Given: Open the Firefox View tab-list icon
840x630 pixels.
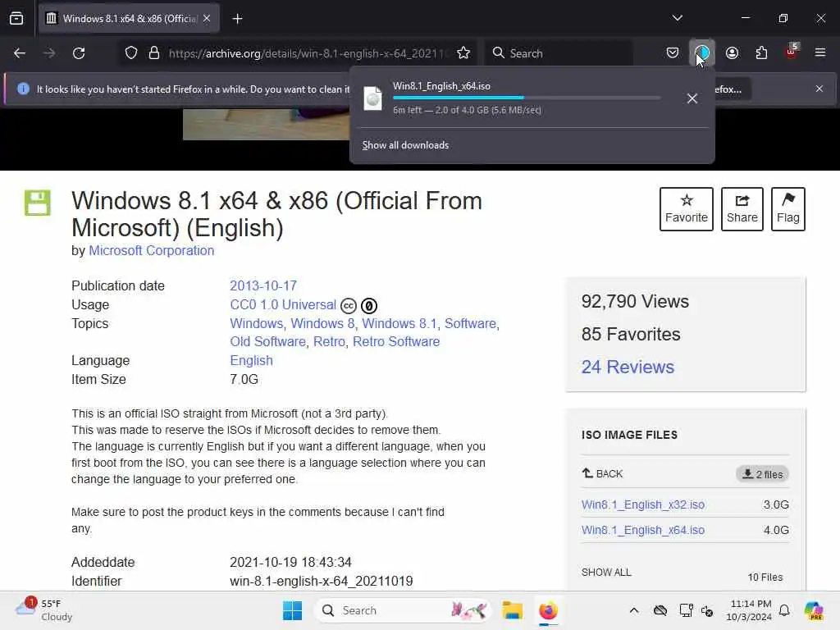Looking at the screenshot, I should [16, 19].
